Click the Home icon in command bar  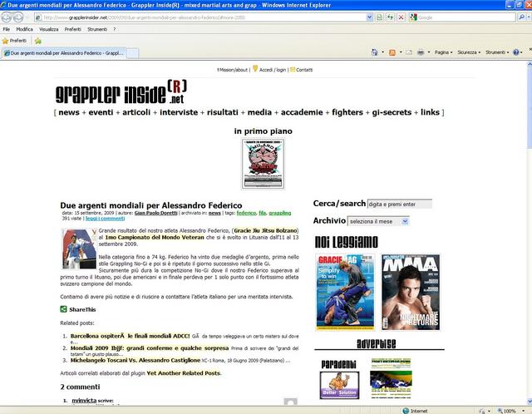(x=373, y=52)
